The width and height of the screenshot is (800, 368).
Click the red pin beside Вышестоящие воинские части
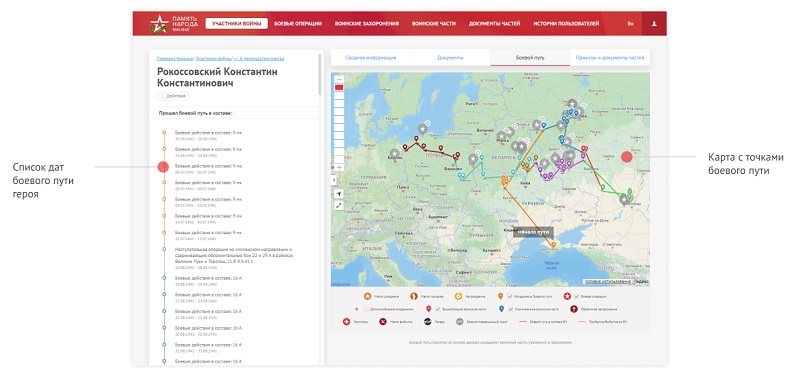pyautogui.click(x=429, y=309)
